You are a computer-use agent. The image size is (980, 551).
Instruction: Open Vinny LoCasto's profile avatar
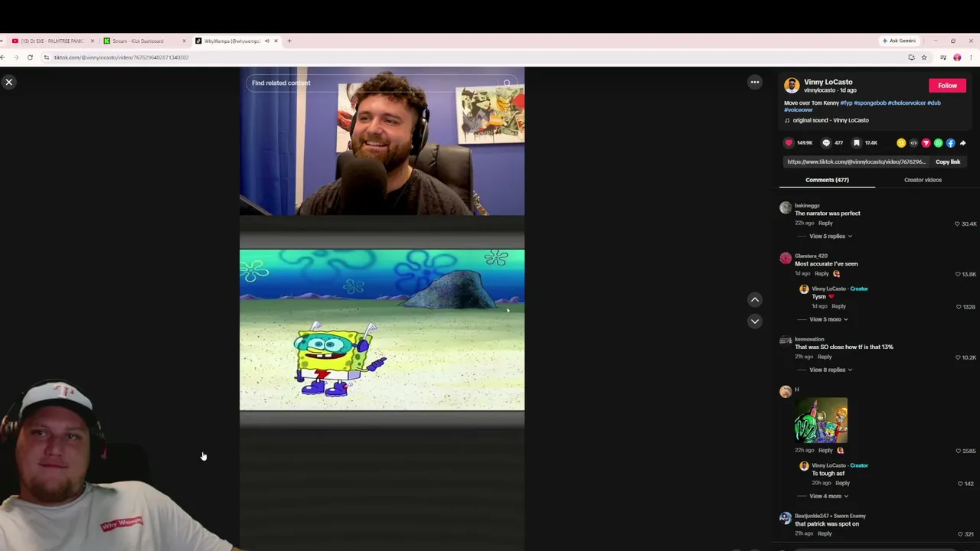[x=792, y=85]
